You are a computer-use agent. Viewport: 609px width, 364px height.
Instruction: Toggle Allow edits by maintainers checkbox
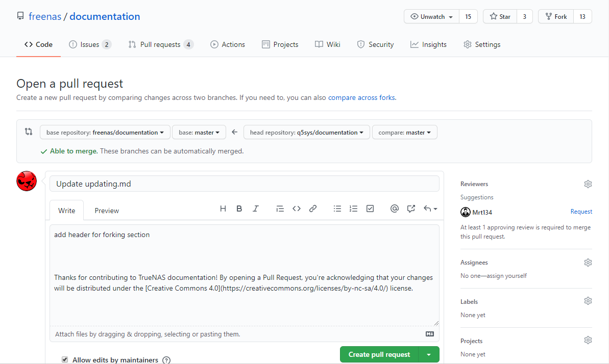point(65,359)
